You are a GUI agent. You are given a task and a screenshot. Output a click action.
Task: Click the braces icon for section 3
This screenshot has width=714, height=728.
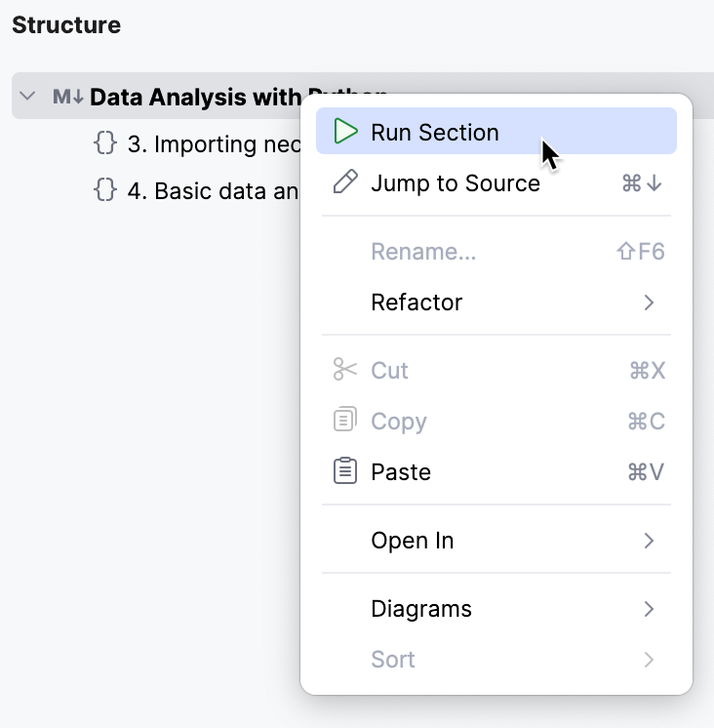pyautogui.click(x=105, y=143)
